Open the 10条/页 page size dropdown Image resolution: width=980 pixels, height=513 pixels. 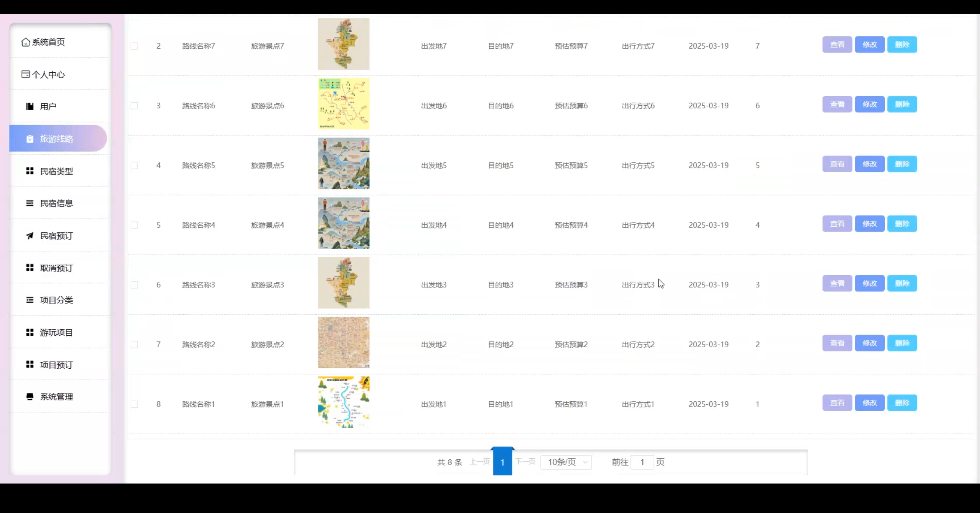tap(566, 462)
